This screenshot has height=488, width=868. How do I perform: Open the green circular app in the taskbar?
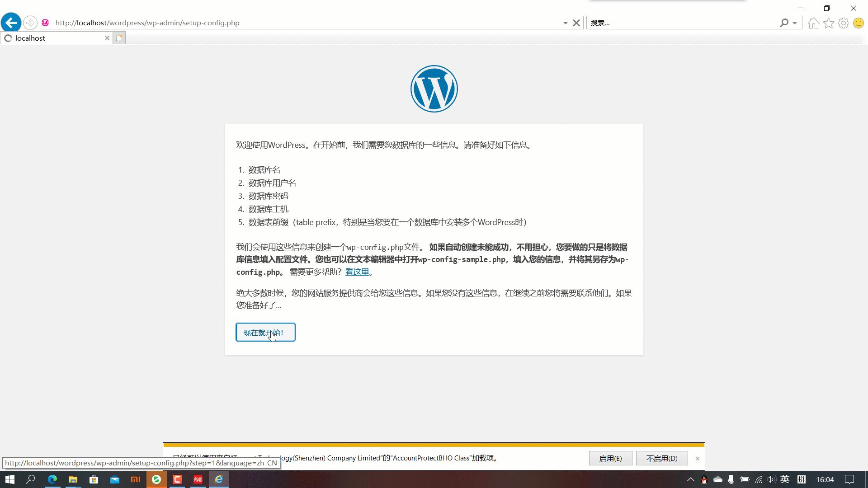point(156,479)
